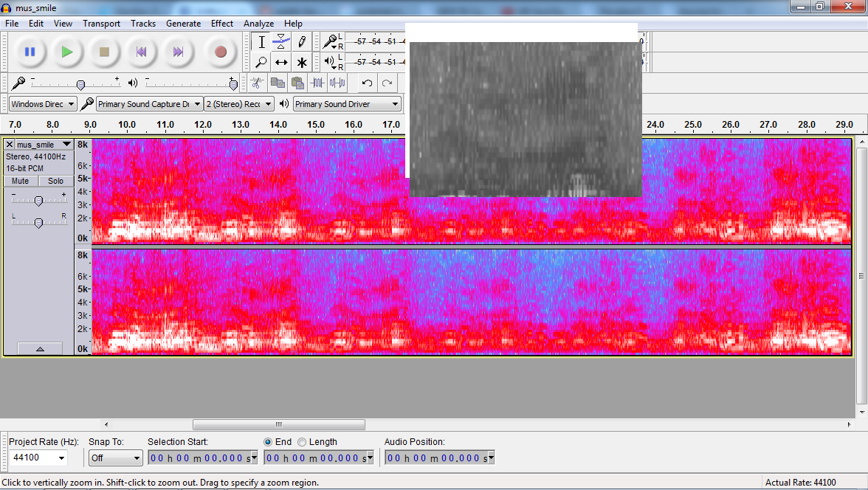This screenshot has width=868, height=490.
Task: Open the Generate menu
Action: (x=183, y=24)
